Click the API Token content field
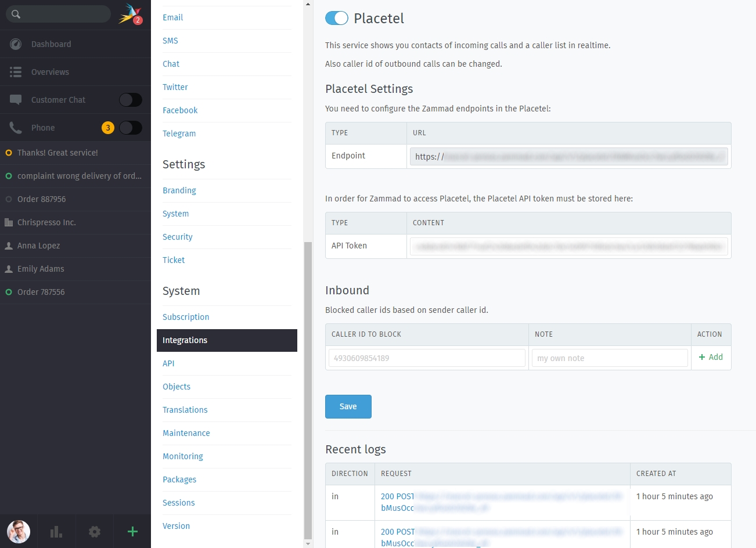This screenshot has height=548, width=756. click(x=569, y=246)
